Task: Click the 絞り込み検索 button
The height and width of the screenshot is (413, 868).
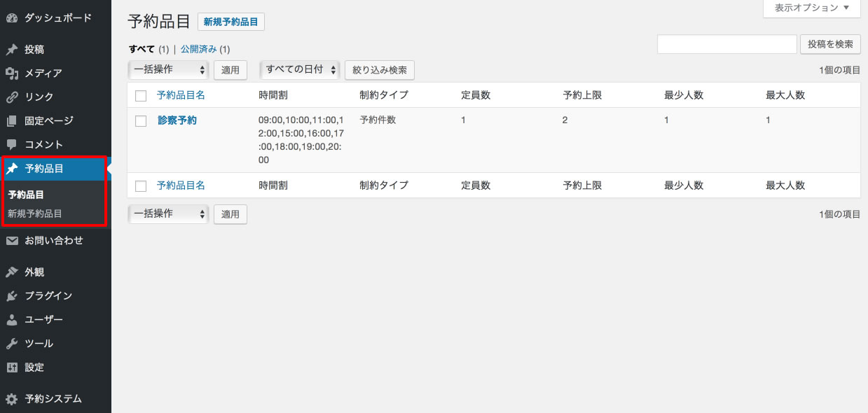Action: click(380, 70)
